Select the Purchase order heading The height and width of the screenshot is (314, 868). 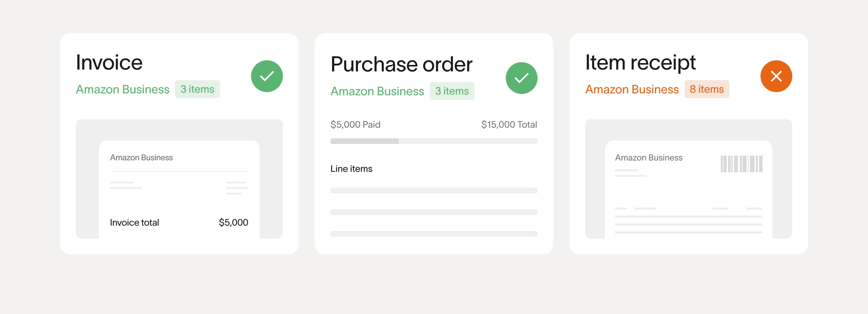pyautogui.click(x=401, y=64)
